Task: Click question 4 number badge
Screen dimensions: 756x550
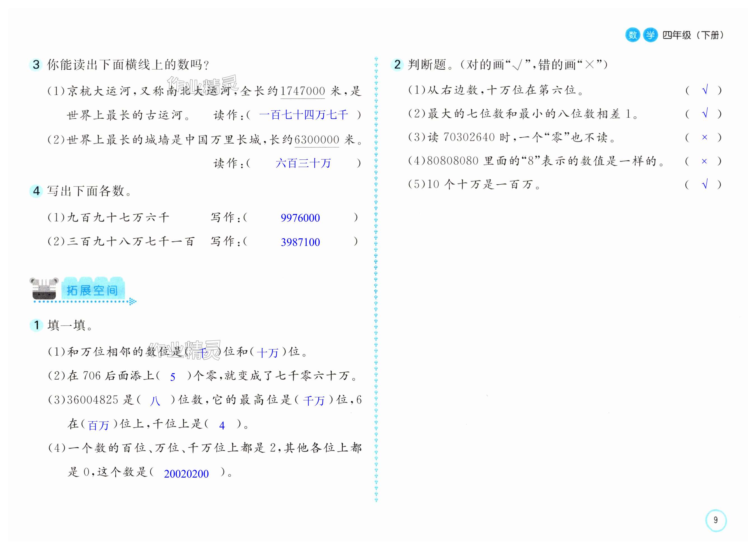Action: click(x=36, y=191)
